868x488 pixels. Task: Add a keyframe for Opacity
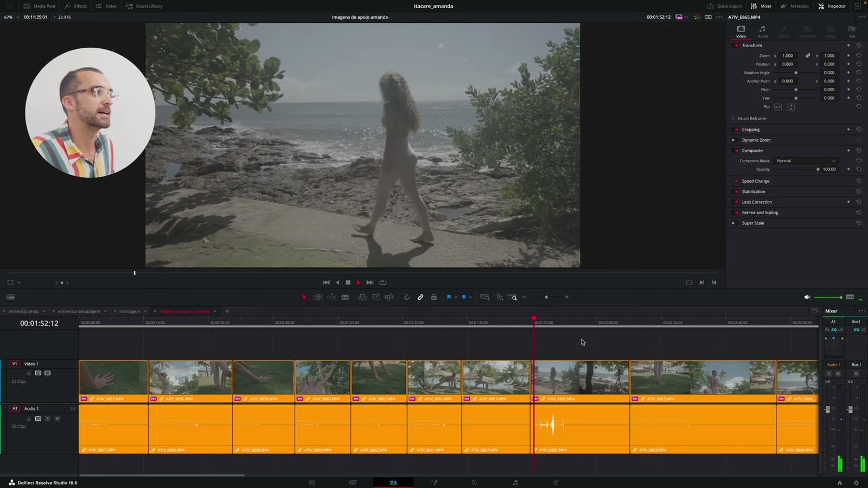pyautogui.click(x=848, y=169)
